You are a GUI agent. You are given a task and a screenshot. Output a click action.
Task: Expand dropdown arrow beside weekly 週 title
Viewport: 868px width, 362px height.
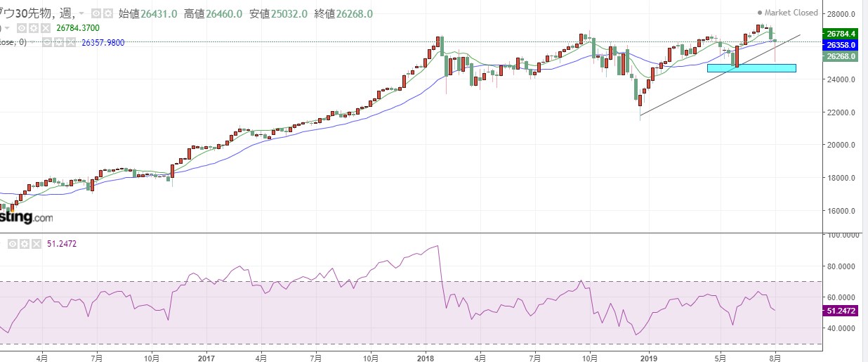(82, 13)
